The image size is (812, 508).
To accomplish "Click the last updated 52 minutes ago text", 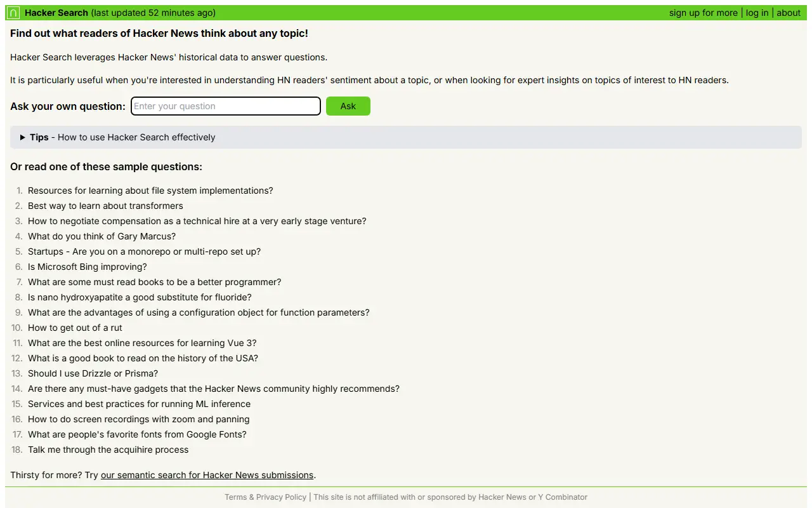I will click(x=153, y=13).
